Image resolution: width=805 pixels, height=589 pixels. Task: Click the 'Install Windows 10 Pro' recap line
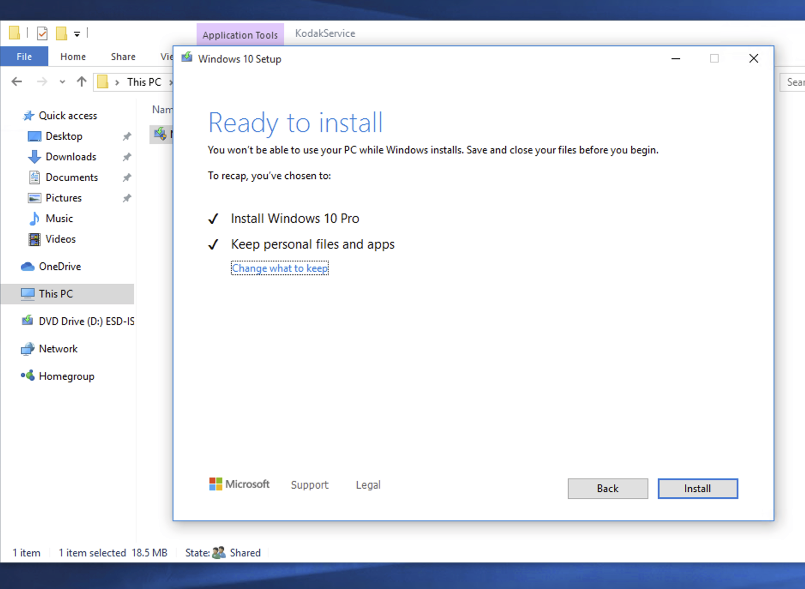[x=295, y=218]
